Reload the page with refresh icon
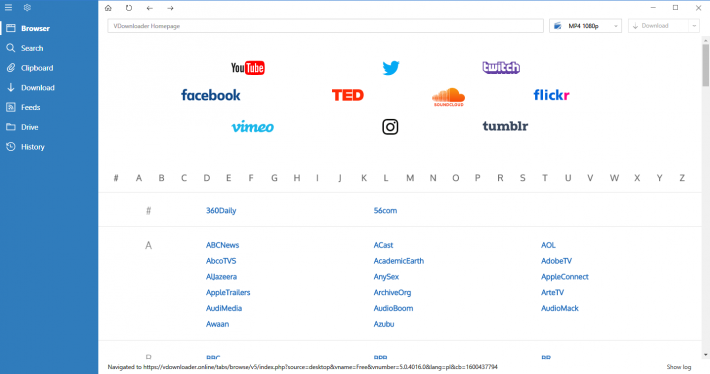The width and height of the screenshot is (710, 374). 129,8
